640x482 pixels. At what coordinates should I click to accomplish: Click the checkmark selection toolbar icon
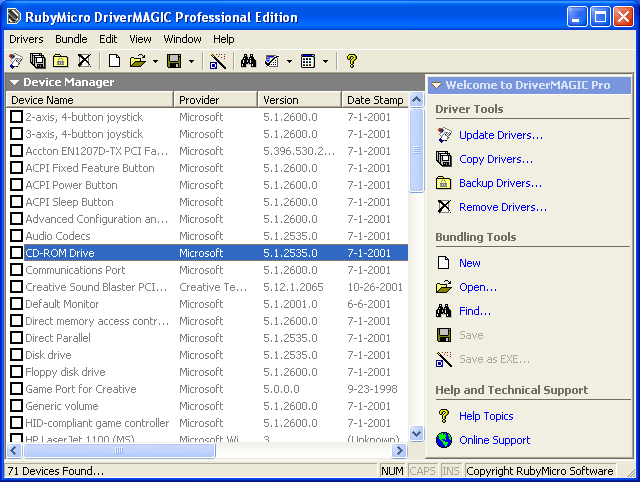point(272,61)
